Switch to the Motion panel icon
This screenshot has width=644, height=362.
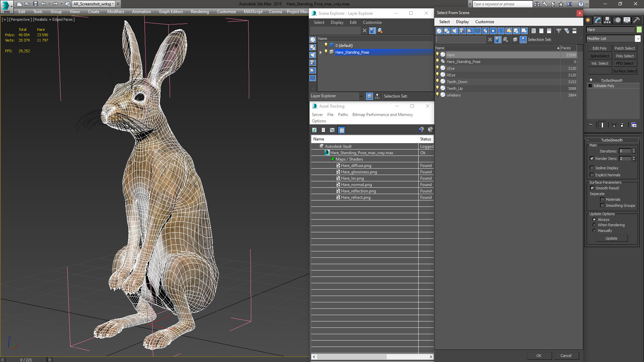(x=617, y=20)
